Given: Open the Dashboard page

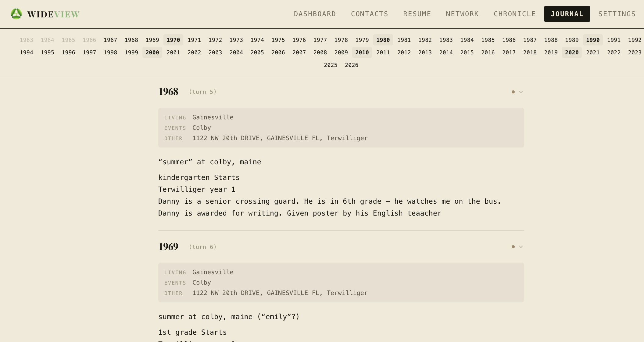Looking at the screenshot, I should coord(315,14).
